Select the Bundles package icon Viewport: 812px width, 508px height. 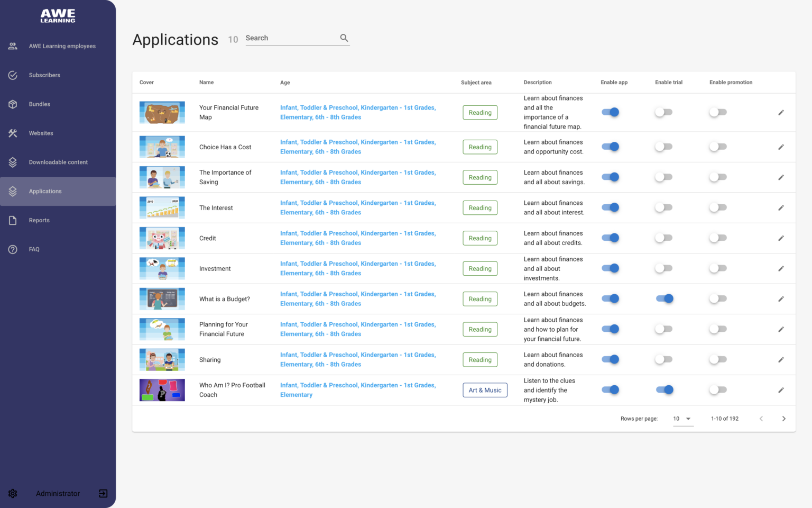coord(13,104)
